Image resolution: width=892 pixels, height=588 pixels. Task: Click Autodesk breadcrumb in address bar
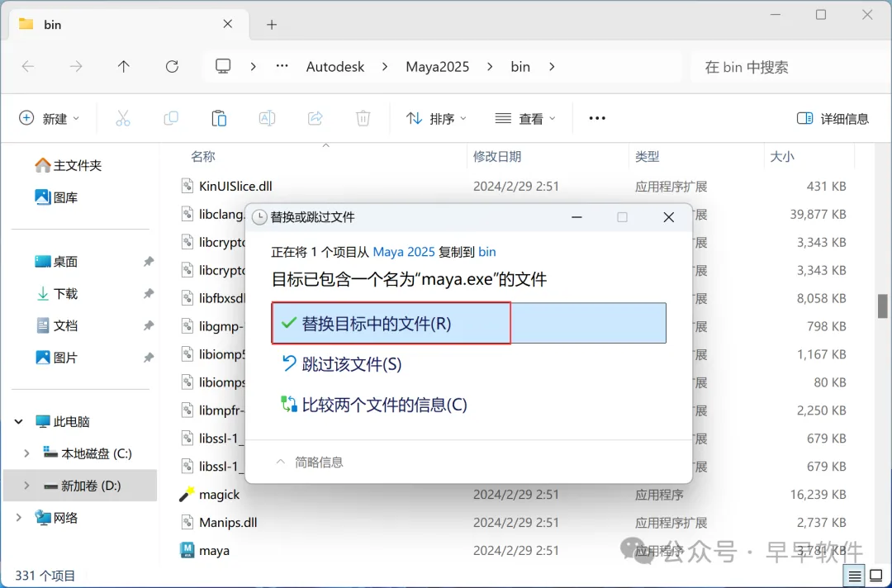335,67
